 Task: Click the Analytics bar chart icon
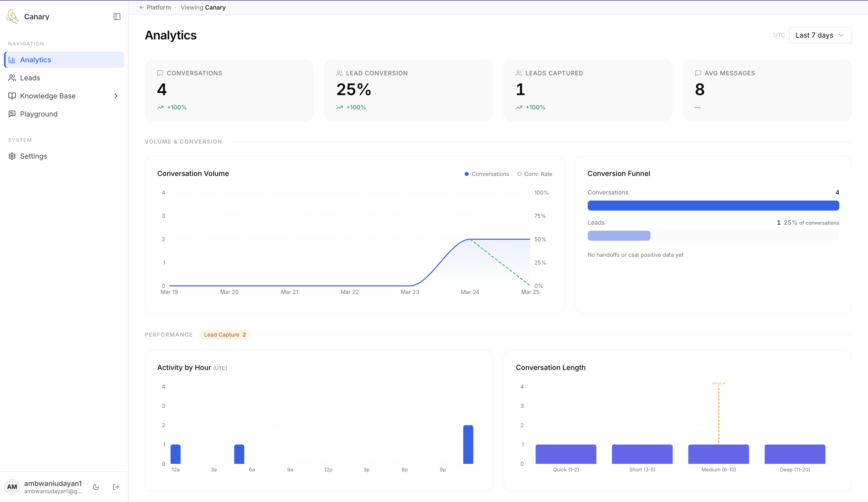coord(12,59)
